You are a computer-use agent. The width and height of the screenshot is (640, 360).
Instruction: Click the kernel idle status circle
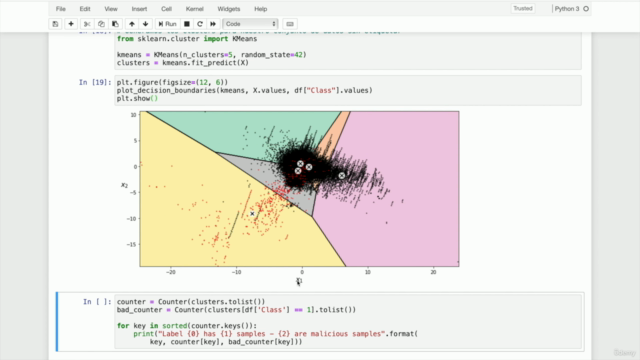(x=586, y=9)
